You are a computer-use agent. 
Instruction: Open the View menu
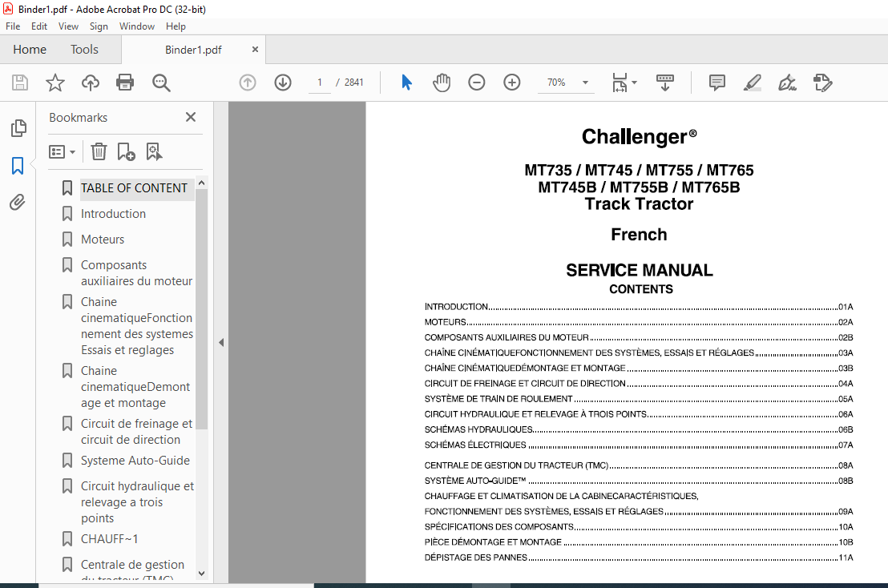(x=68, y=26)
